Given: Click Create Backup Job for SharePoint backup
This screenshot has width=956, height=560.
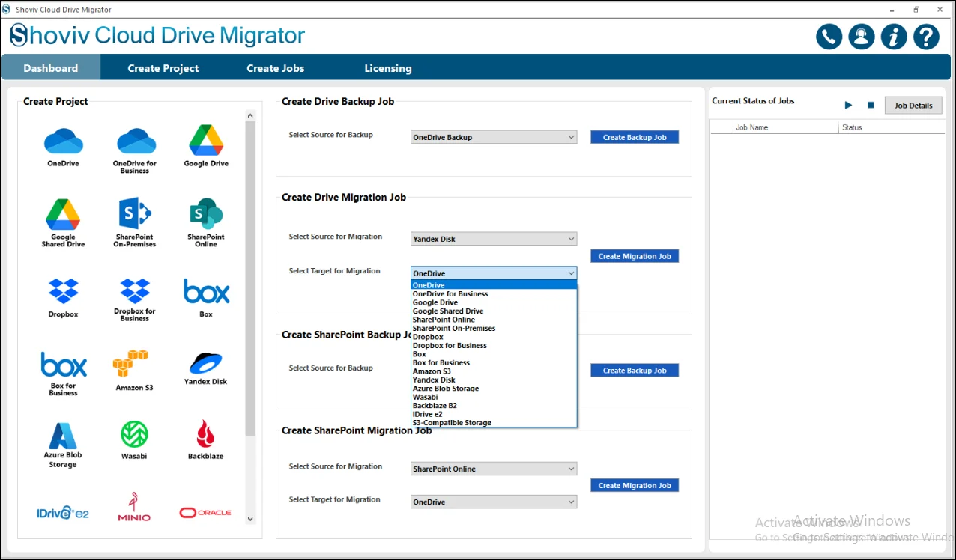Looking at the screenshot, I should 635,370.
